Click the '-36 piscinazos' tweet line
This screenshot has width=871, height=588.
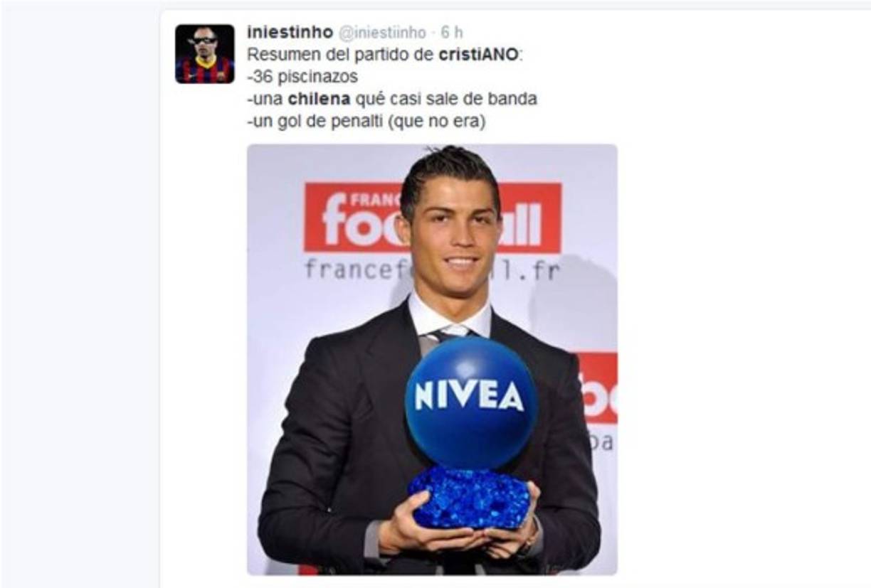pyautogui.click(x=302, y=77)
